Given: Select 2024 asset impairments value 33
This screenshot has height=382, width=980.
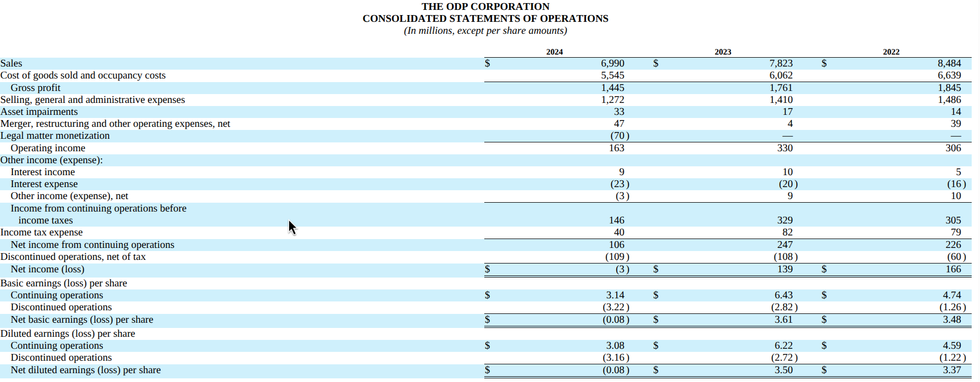Looking at the screenshot, I should tap(619, 112).
